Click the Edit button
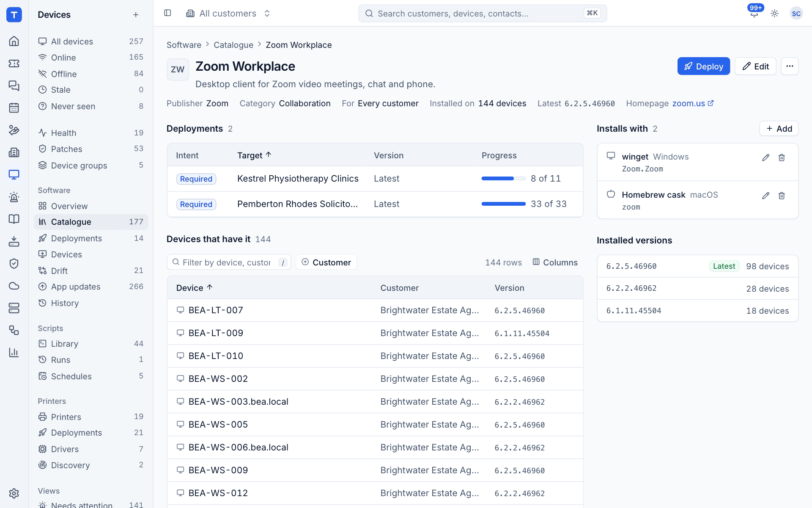The image size is (812, 508). click(755, 66)
